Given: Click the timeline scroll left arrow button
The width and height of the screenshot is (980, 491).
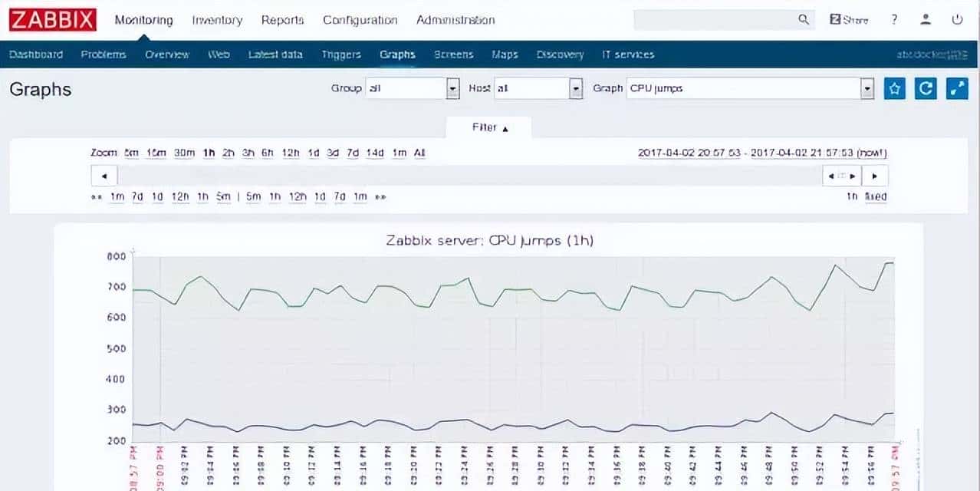Looking at the screenshot, I should (104, 176).
